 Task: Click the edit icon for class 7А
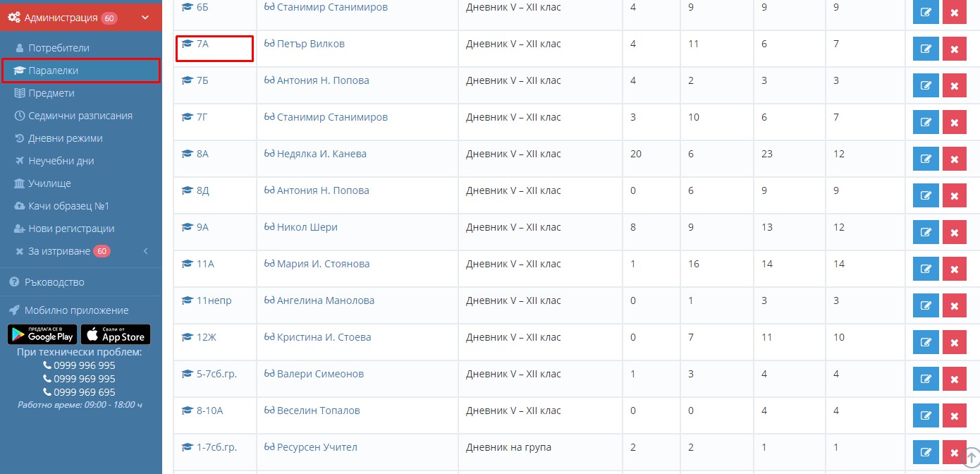pos(926,49)
